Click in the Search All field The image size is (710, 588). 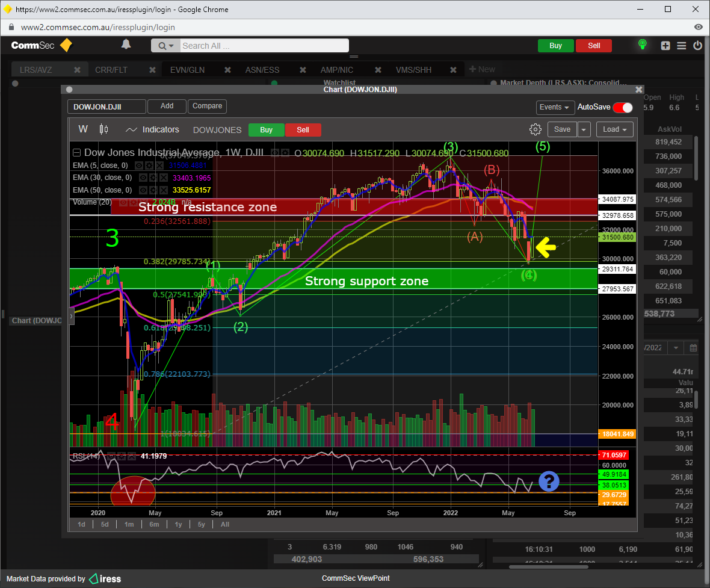pos(264,46)
